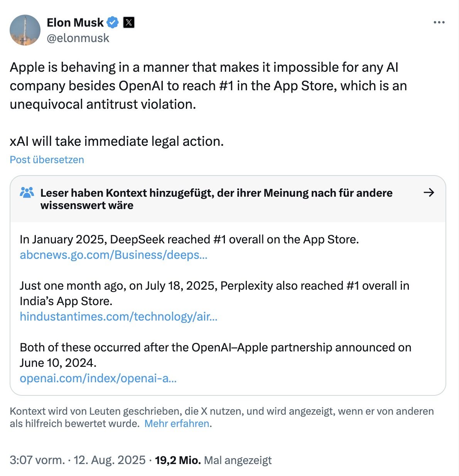Image resolution: width=459 pixels, height=476 pixels.
Task: Open the hindustantimes.com source link
Action: (118, 317)
